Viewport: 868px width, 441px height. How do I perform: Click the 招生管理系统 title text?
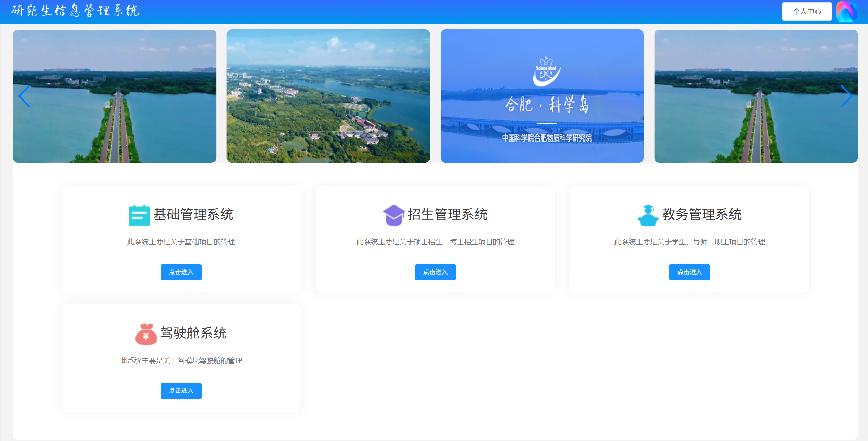pyautogui.click(x=448, y=214)
